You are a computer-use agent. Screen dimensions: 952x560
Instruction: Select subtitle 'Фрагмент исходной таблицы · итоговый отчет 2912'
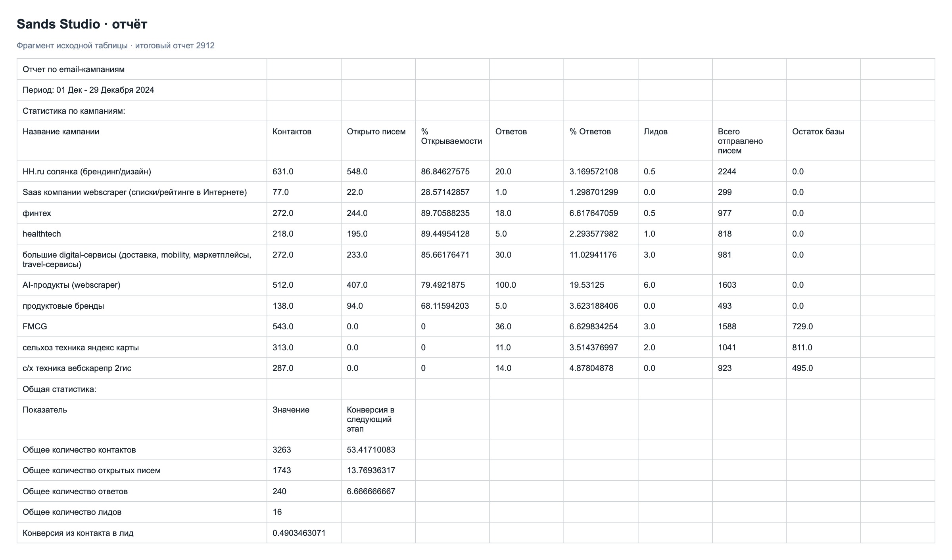click(115, 46)
